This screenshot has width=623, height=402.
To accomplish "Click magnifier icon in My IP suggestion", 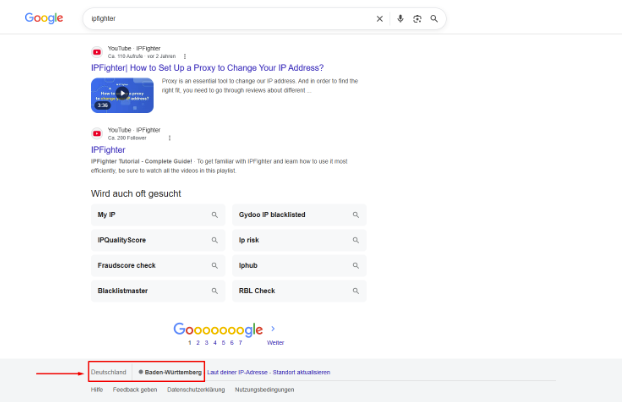I will [215, 215].
